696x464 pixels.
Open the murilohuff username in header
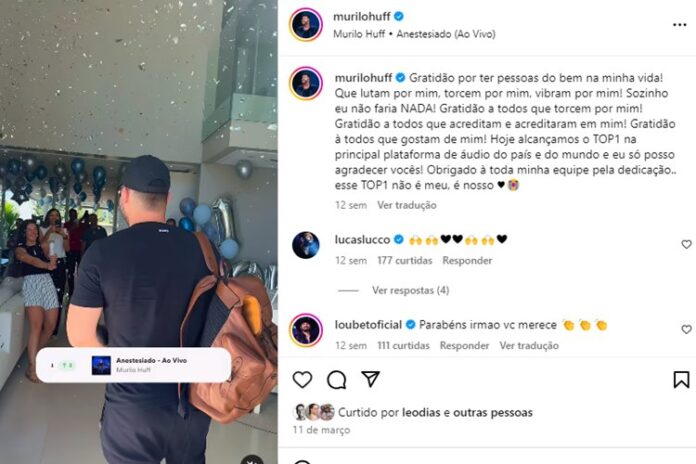tap(362, 16)
